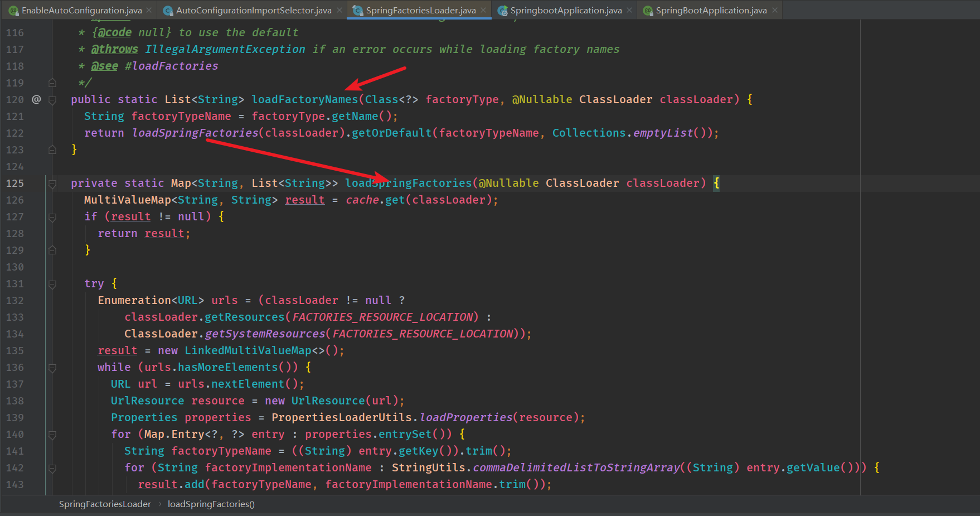Click line number 125 in the gutter

tap(15, 184)
